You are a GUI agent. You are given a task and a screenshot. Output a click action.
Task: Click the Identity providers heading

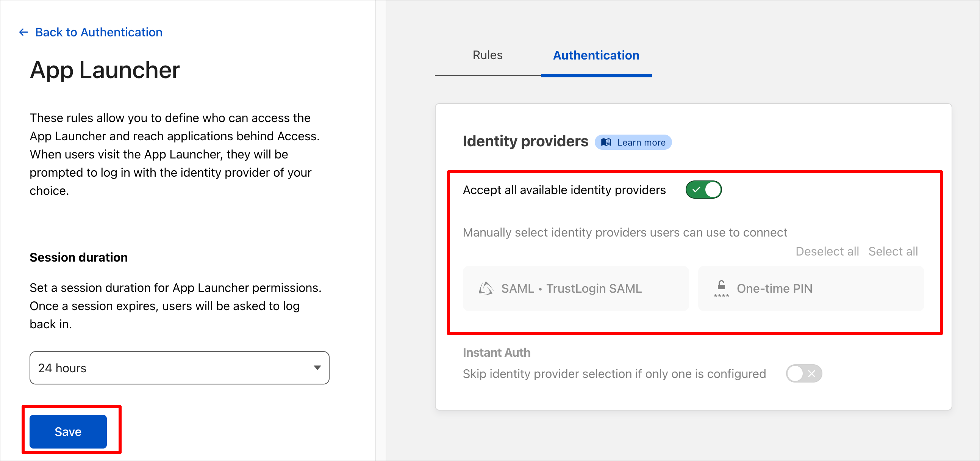(525, 141)
